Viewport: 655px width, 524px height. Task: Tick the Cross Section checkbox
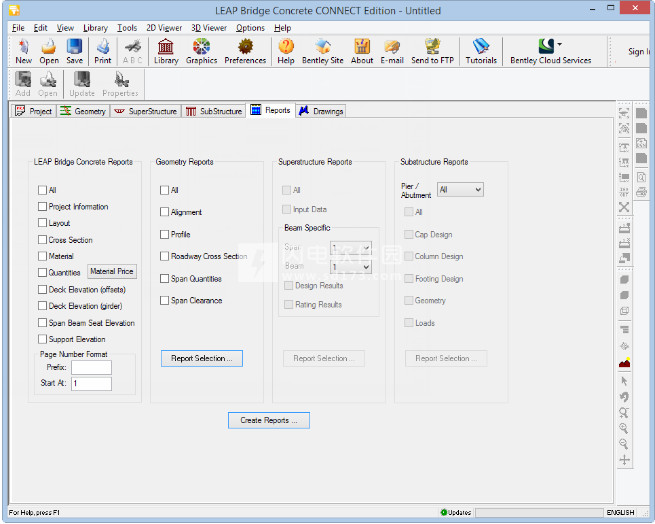42,239
